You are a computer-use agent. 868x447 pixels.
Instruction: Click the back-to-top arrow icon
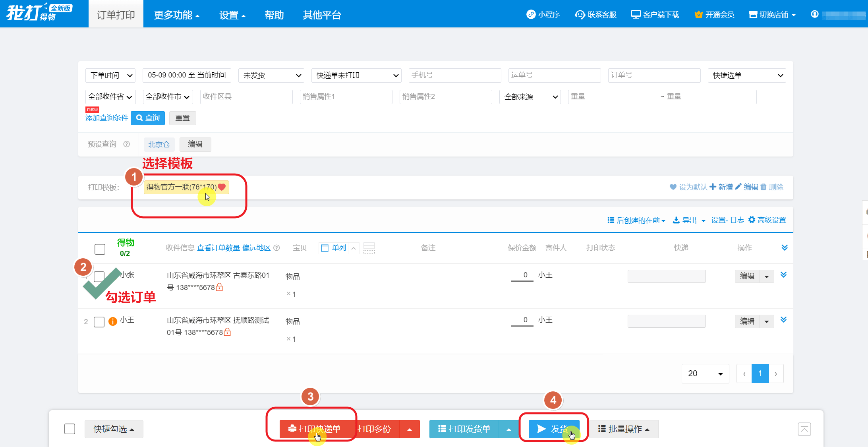[x=804, y=429]
